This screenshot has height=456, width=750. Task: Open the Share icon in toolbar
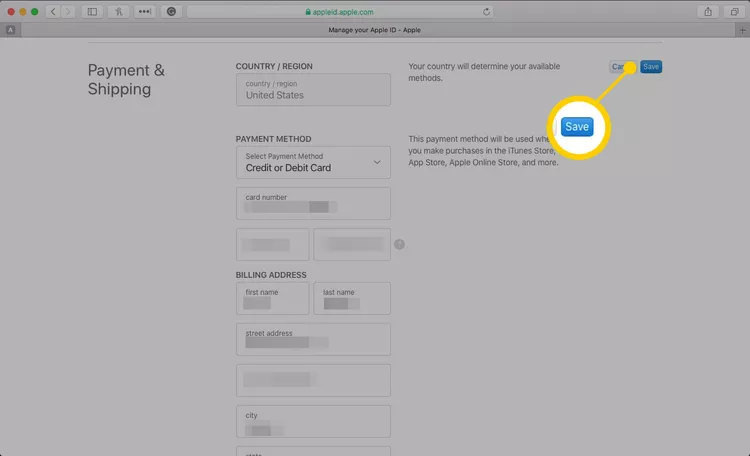pos(709,11)
